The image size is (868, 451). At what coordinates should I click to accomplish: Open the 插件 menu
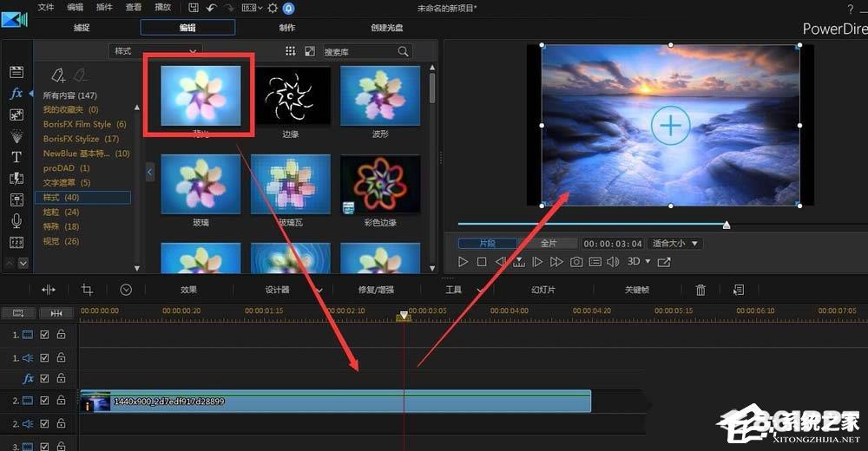tap(104, 7)
